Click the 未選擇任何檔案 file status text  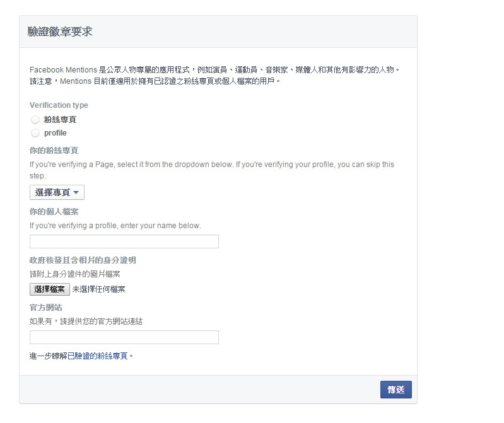click(98, 289)
